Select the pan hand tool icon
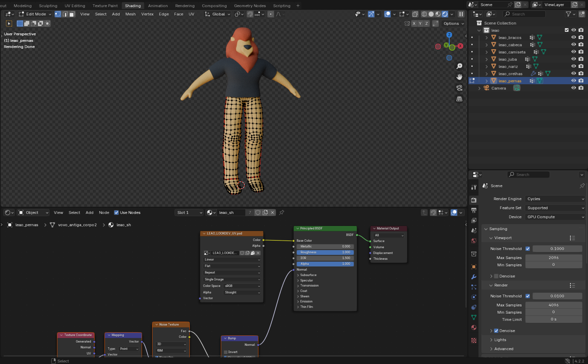Image resolution: width=588 pixels, height=364 pixels. pos(459,77)
